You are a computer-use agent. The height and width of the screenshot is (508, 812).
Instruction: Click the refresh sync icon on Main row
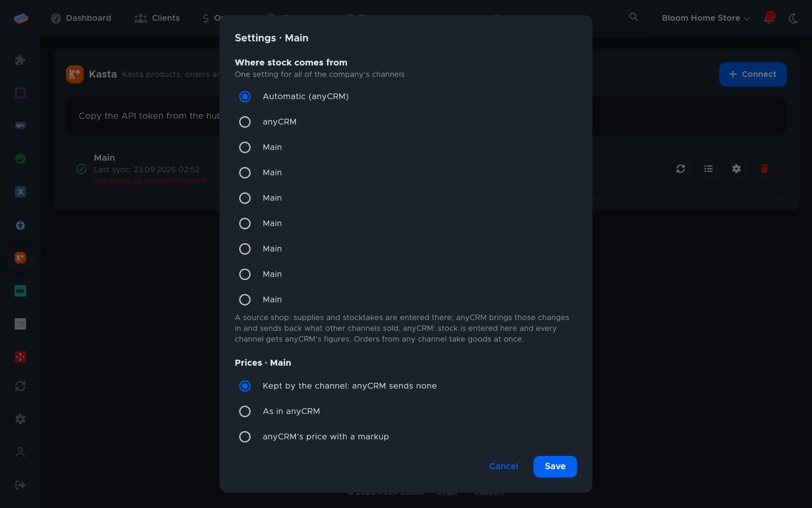click(x=681, y=169)
